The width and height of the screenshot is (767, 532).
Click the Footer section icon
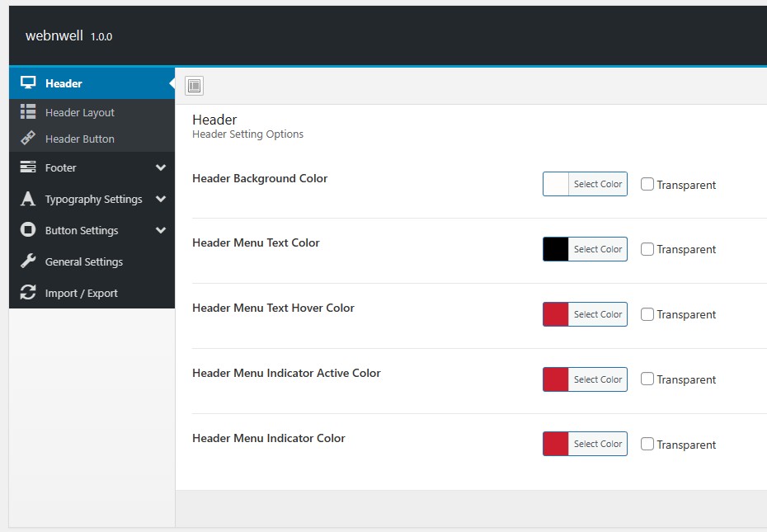click(x=30, y=167)
